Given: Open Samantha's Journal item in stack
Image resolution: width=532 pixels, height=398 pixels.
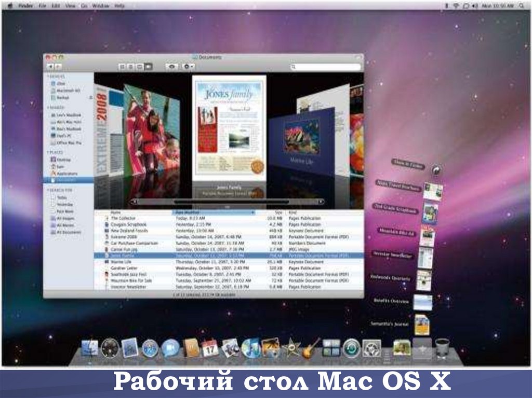Looking at the screenshot, I should pos(422,325).
